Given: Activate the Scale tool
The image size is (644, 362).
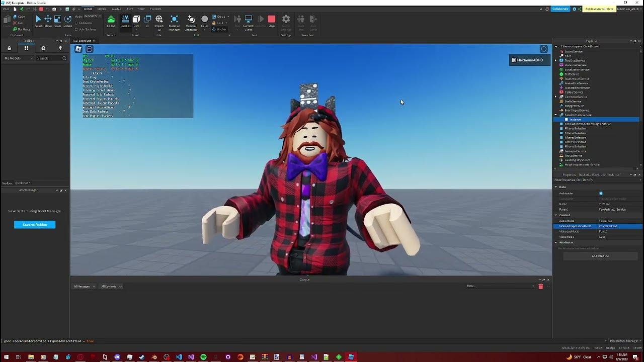Looking at the screenshot, I should point(58,21).
